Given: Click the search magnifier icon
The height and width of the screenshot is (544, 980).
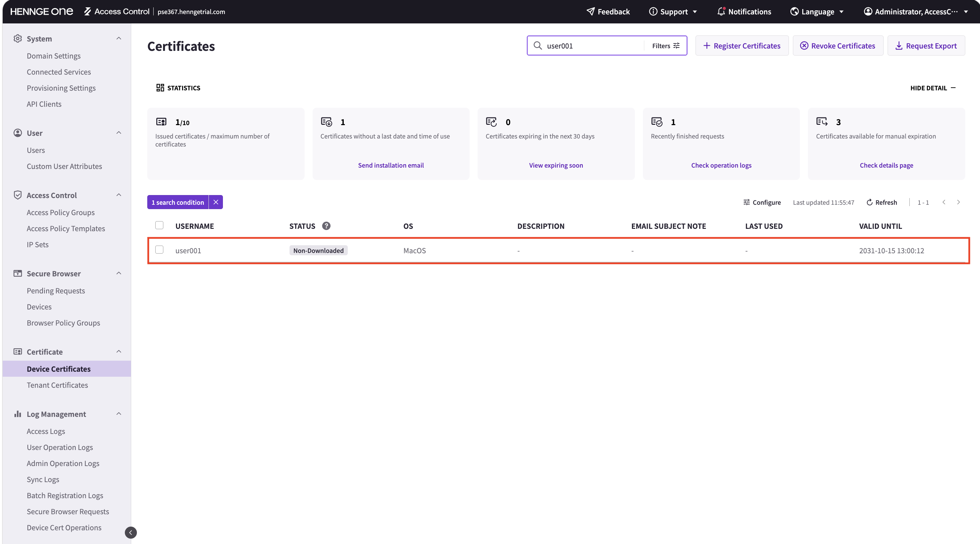Looking at the screenshot, I should coord(538,46).
